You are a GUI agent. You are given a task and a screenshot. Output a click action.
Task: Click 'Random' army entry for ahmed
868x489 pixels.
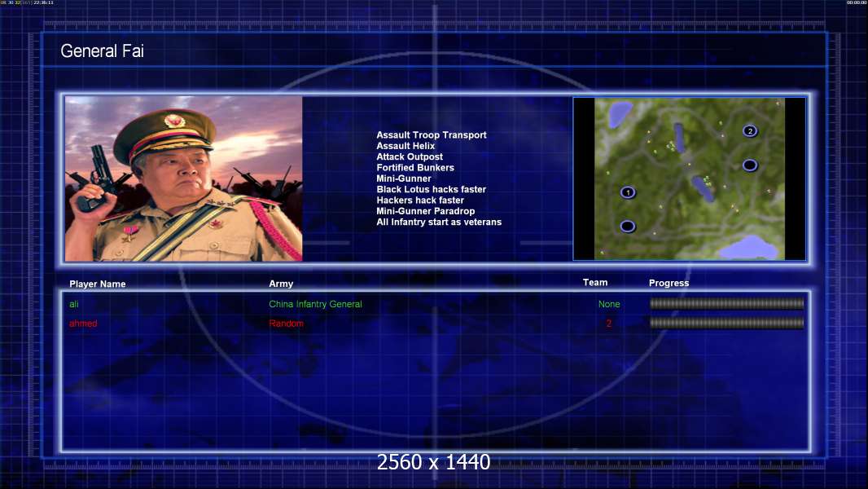click(x=286, y=324)
